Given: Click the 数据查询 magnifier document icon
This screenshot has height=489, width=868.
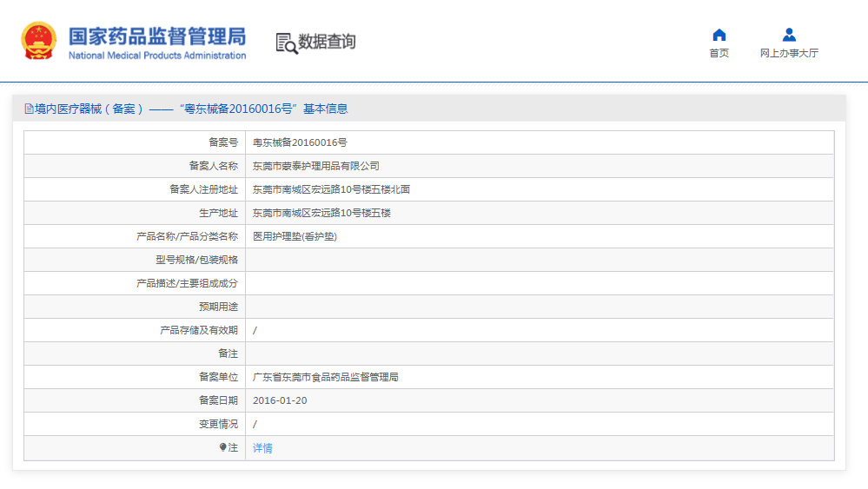Looking at the screenshot, I should click(286, 43).
